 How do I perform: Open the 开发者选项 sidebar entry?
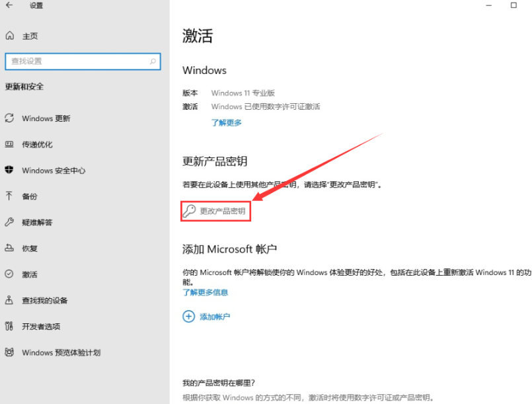click(x=40, y=326)
